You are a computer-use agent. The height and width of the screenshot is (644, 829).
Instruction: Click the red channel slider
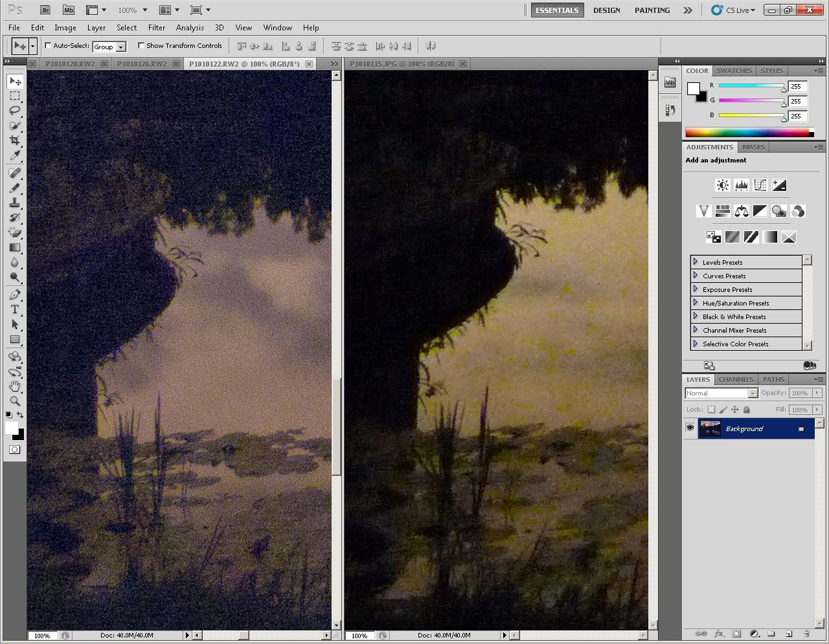click(x=751, y=86)
